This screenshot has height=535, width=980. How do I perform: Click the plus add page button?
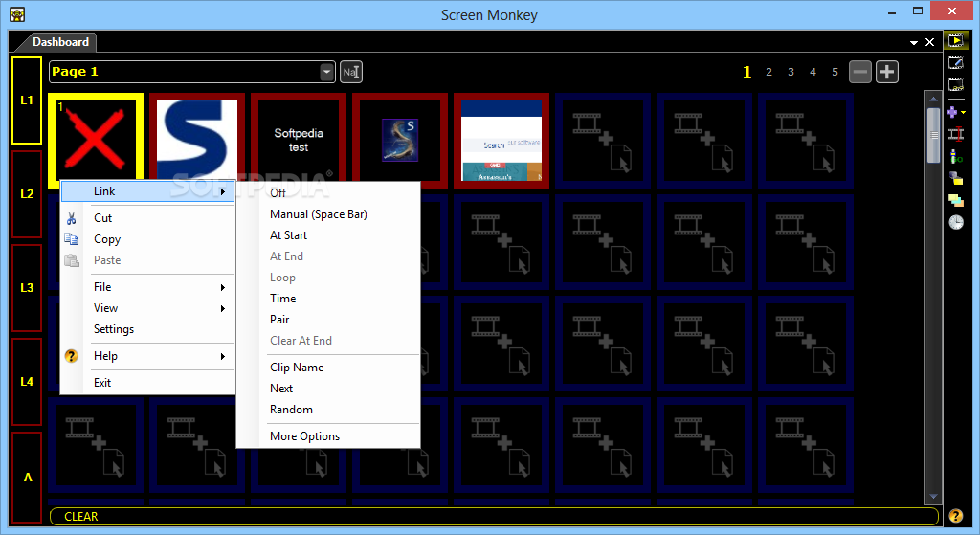coord(887,72)
